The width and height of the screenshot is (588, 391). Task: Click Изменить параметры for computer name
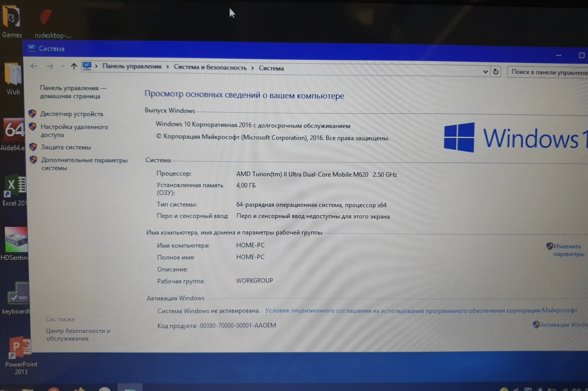568,250
